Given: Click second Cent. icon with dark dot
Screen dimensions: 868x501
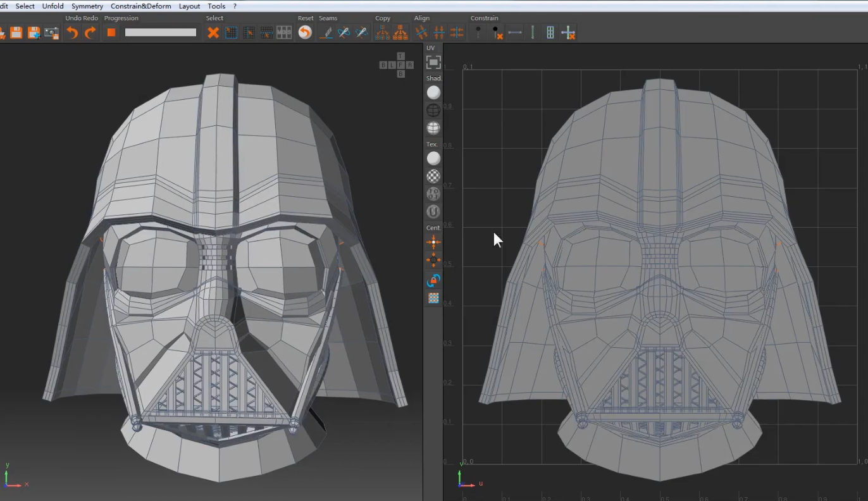Looking at the screenshot, I should point(433,259).
